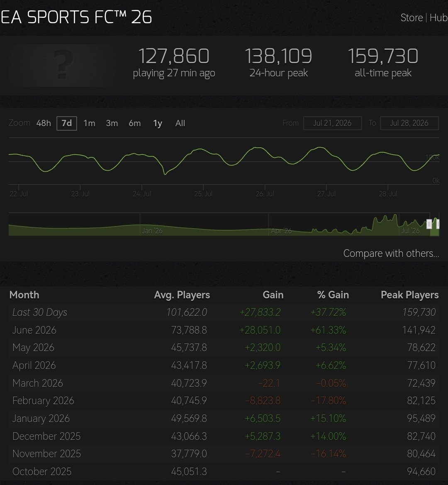
Task: Click the To date field Jul 28, 2026
Action: pyautogui.click(x=409, y=123)
